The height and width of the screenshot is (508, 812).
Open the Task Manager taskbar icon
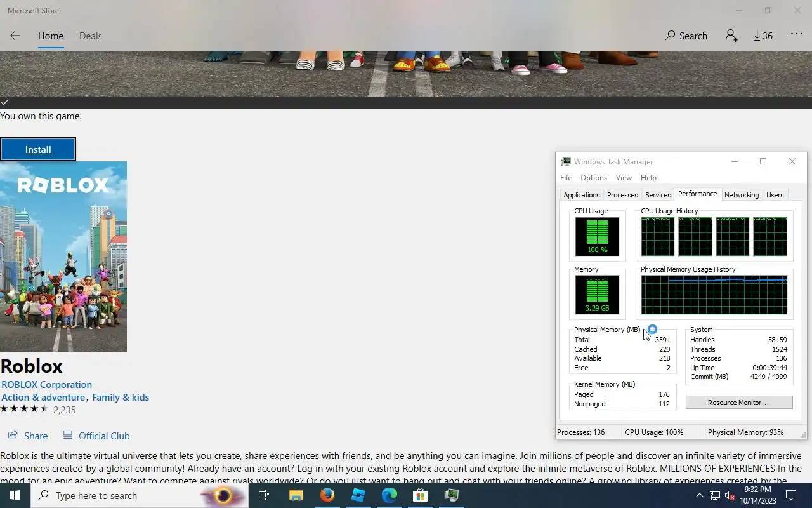tap(451, 495)
